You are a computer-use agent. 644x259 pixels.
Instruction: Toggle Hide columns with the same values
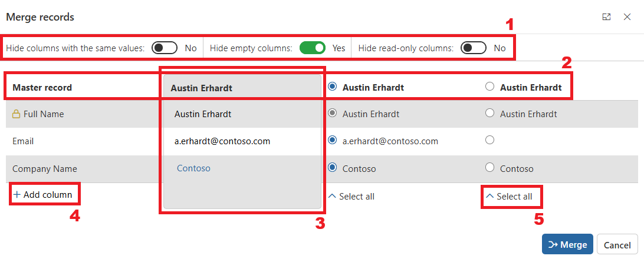165,48
